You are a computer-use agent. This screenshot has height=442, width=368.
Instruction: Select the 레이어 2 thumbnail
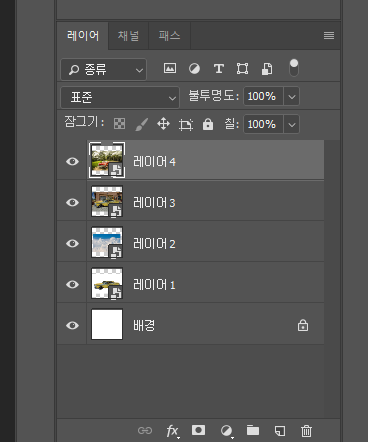107,242
